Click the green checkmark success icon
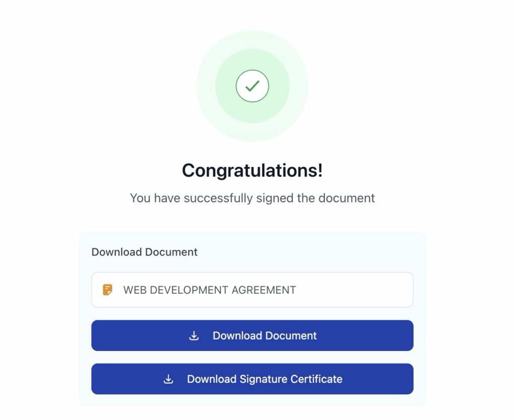The image size is (515, 420). point(252,86)
